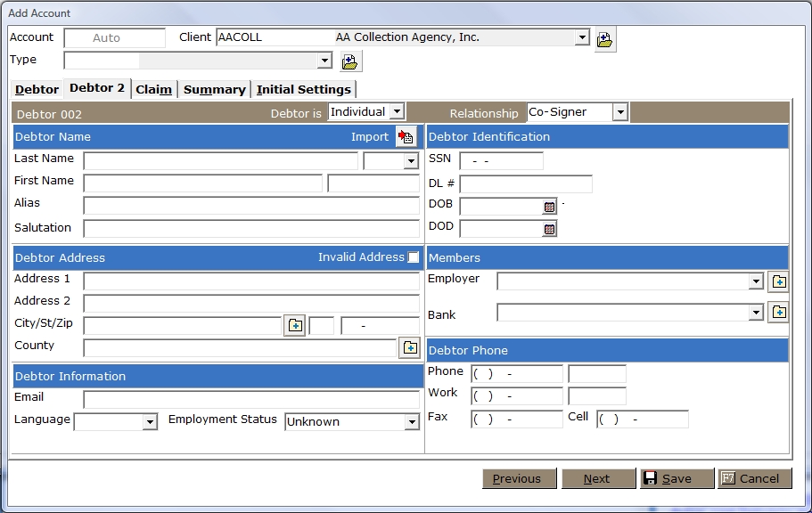Screen dimensions: 812x513
Task: Click the Save button
Action: 677,478
